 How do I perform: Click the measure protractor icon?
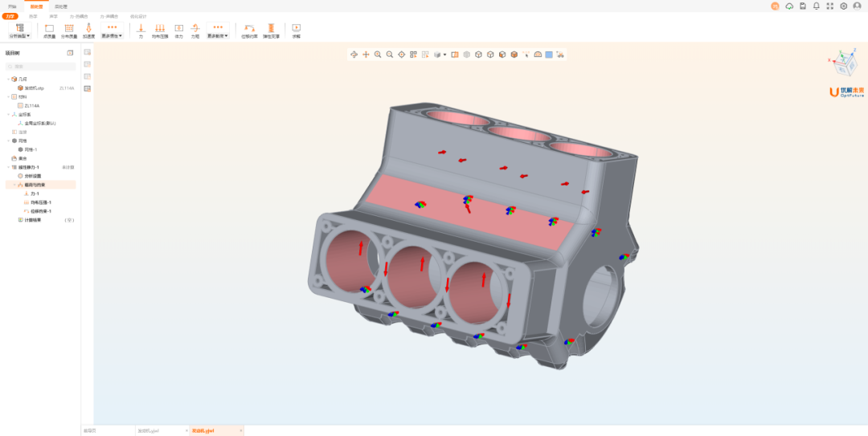538,55
